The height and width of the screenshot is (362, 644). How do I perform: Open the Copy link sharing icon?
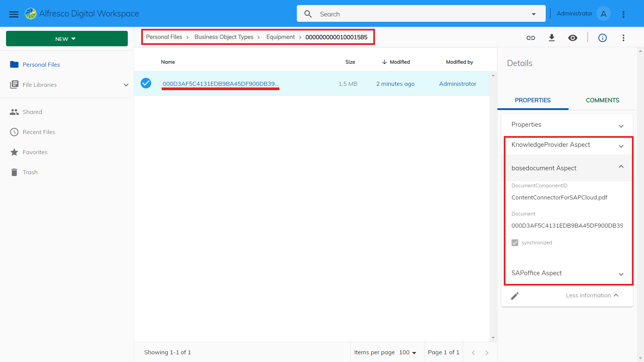tap(531, 38)
